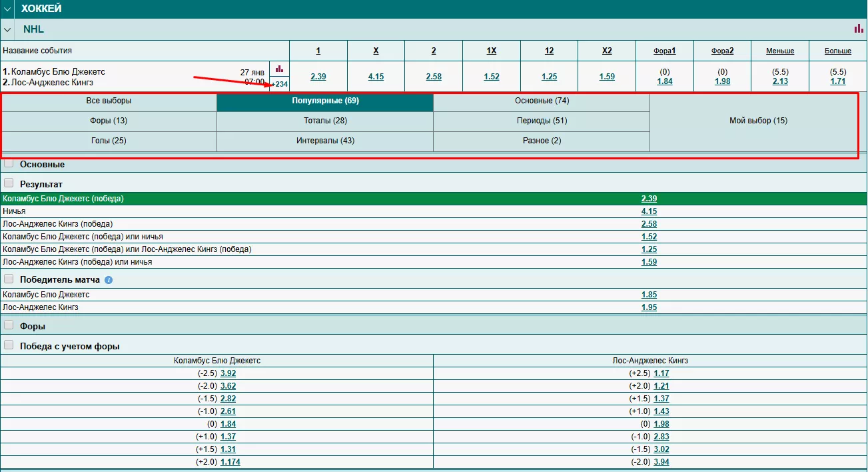Expand additional +234 markets for match
Image resolution: width=868 pixels, height=472 pixels.
click(280, 84)
